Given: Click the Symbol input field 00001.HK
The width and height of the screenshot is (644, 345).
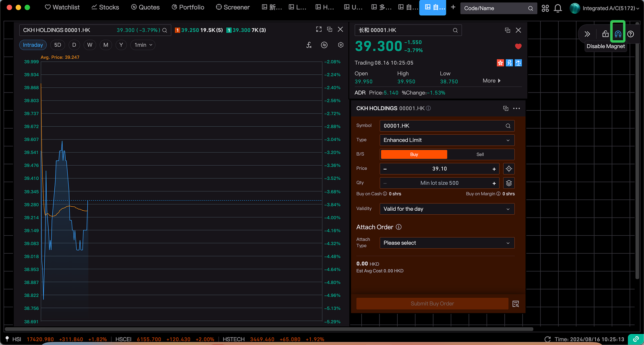Looking at the screenshot, I should [443, 126].
